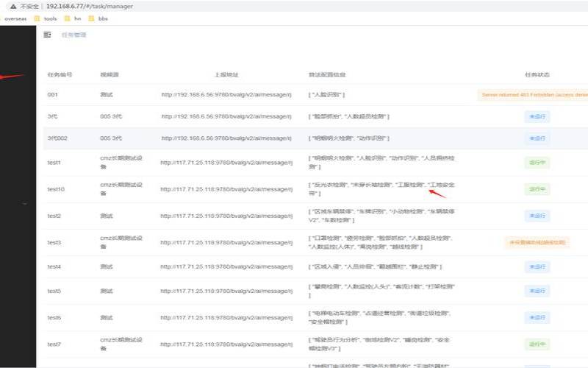The height and width of the screenshot is (368, 588).
Task: Select task number test5
Action: click(x=54, y=291)
